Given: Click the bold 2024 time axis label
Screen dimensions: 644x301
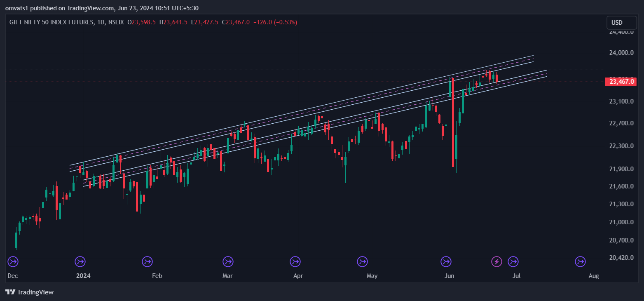Looking at the screenshot, I should 83,275.
